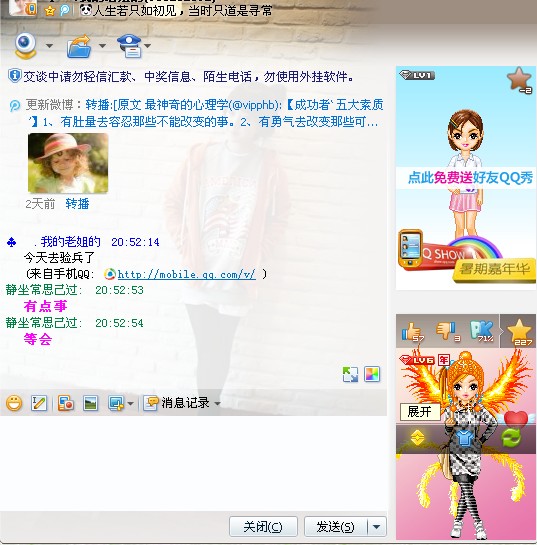
Task: Click the send picture icon
Action: 90,403
